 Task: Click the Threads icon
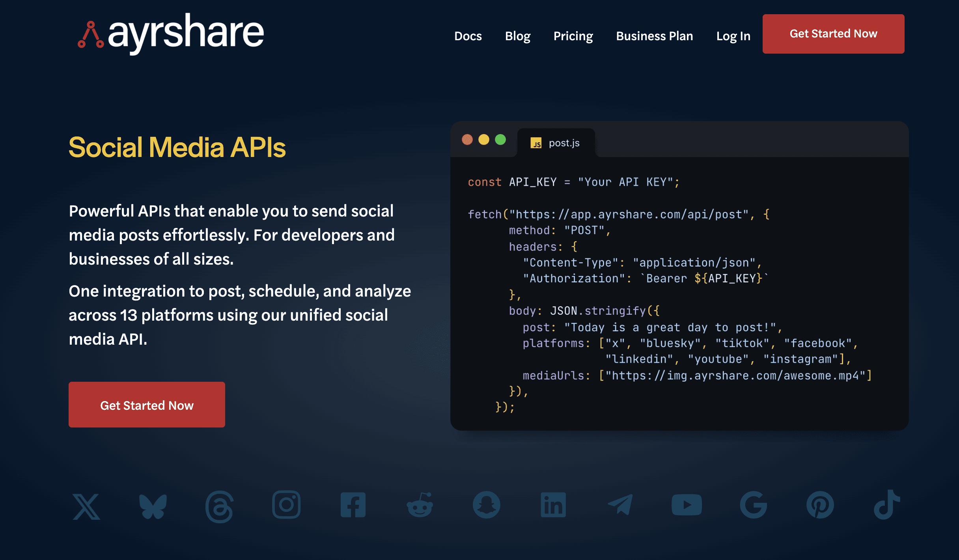click(220, 506)
